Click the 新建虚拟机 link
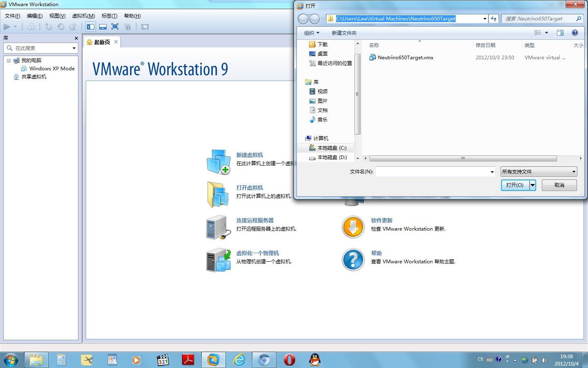 pos(249,155)
